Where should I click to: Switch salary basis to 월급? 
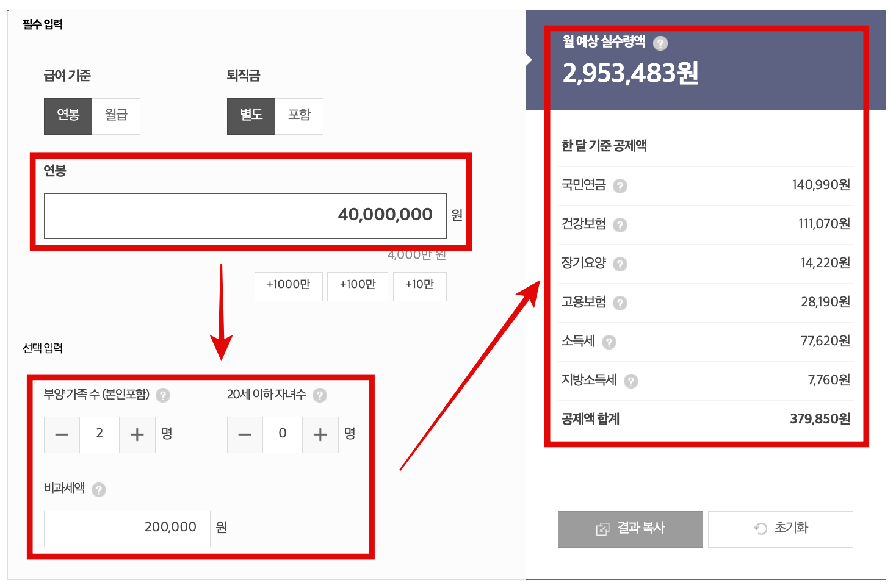pyautogui.click(x=115, y=116)
